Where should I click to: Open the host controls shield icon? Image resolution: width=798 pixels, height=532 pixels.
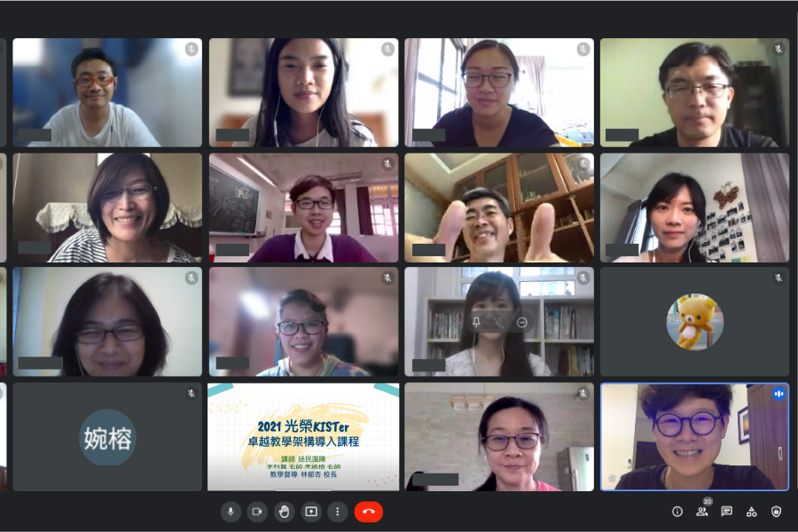[x=776, y=512]
